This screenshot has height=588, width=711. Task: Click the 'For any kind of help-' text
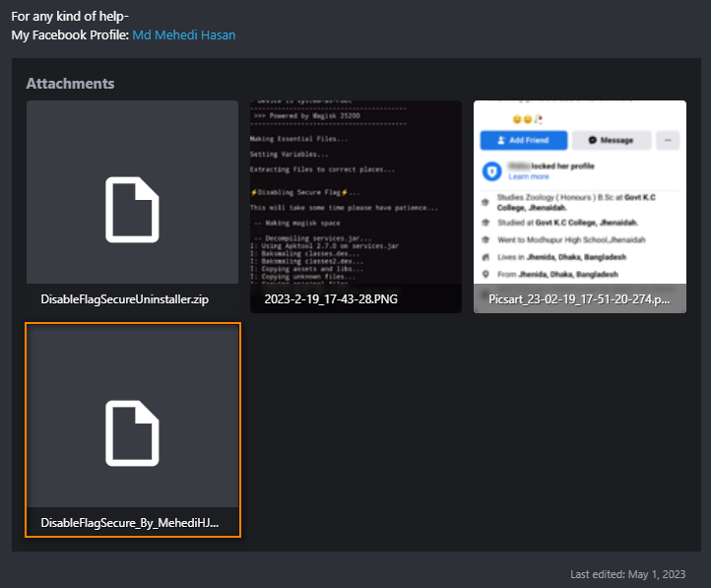pyautogui.click(x=70, y=17)
